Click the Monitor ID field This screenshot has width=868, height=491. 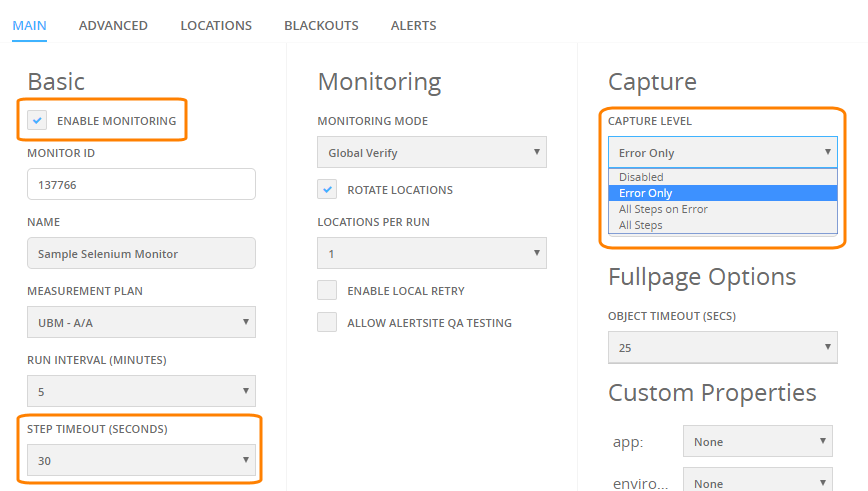(x=141, y=184)
